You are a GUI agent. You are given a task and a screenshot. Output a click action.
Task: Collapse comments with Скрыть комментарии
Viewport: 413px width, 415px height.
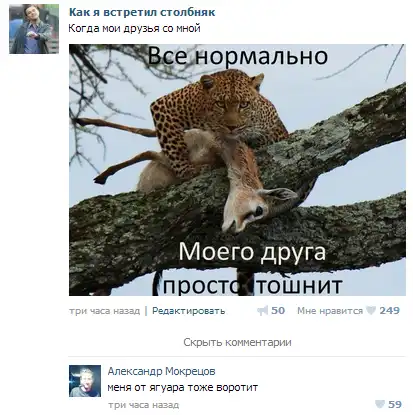tap(237, 342)
